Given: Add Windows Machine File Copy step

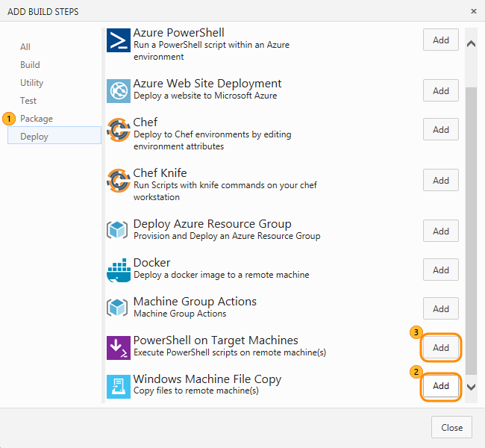Looking at the screenshot, I should coord(441,386).
